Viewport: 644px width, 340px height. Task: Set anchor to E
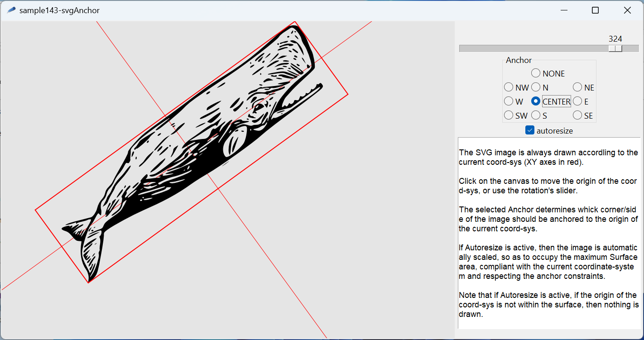(x=581, y=101)
